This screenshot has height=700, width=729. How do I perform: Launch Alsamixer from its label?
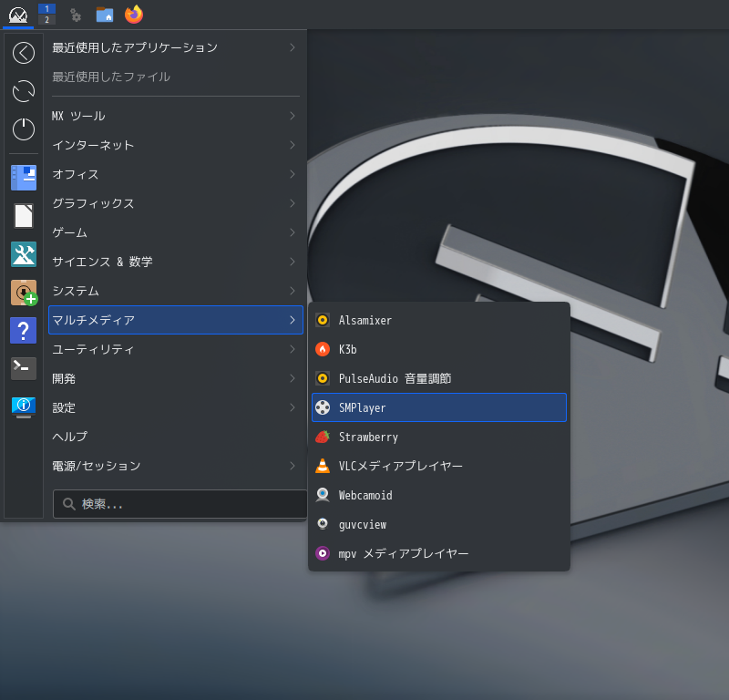tap(365, 320)
